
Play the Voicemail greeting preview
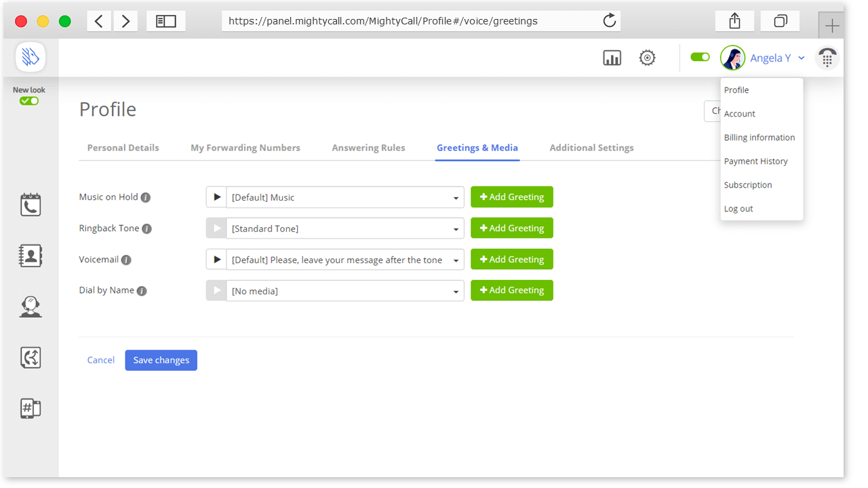click(x=216, y=260)
